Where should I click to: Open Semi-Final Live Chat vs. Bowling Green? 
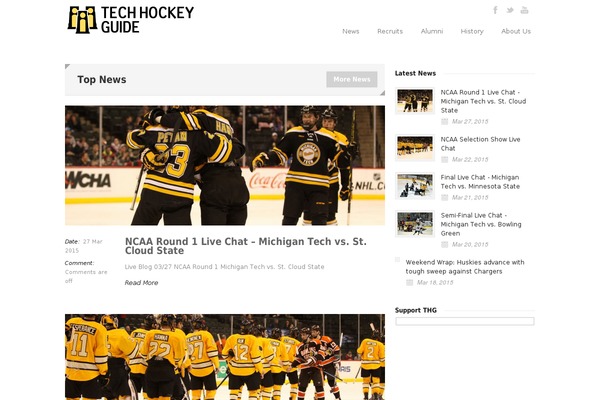pyautogui.click(x=481, y=224)
